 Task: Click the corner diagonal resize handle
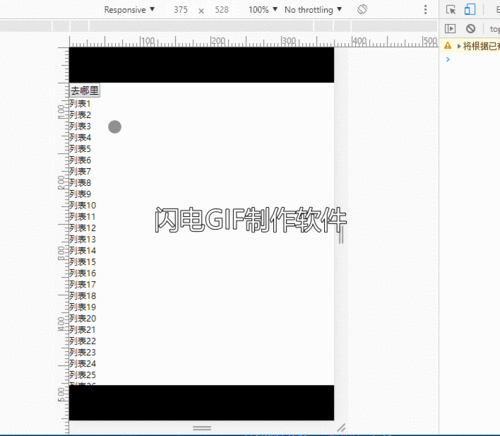click(341, 427)
